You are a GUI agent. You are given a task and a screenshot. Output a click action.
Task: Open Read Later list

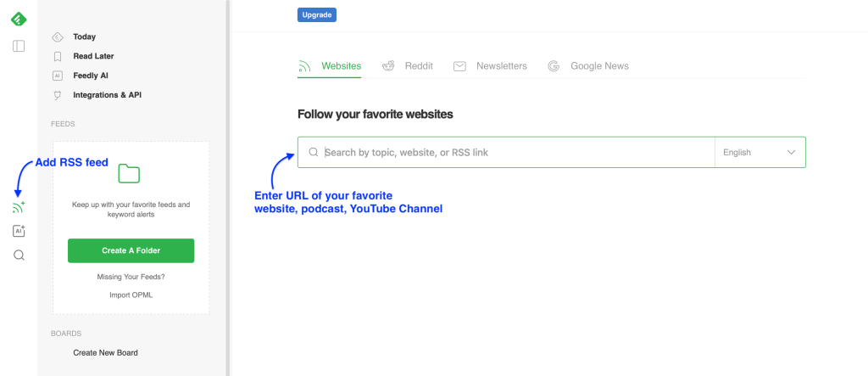(x=93, y=56)
